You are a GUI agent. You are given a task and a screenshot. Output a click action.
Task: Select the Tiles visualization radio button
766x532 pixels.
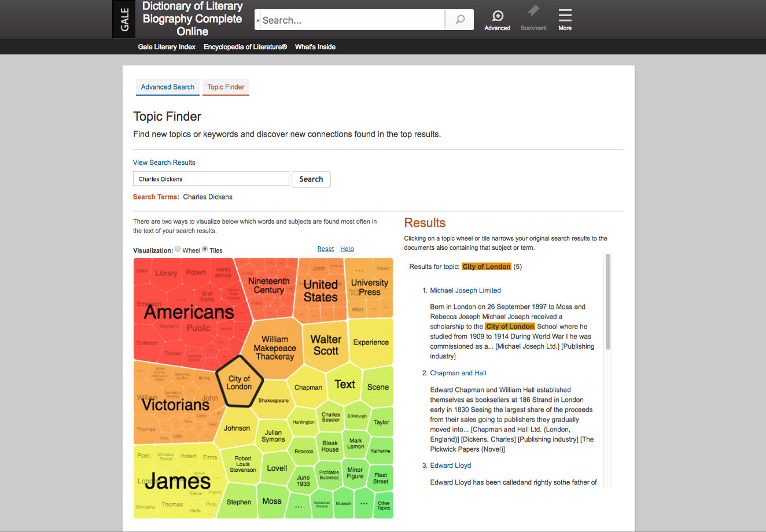pos(205,249)
